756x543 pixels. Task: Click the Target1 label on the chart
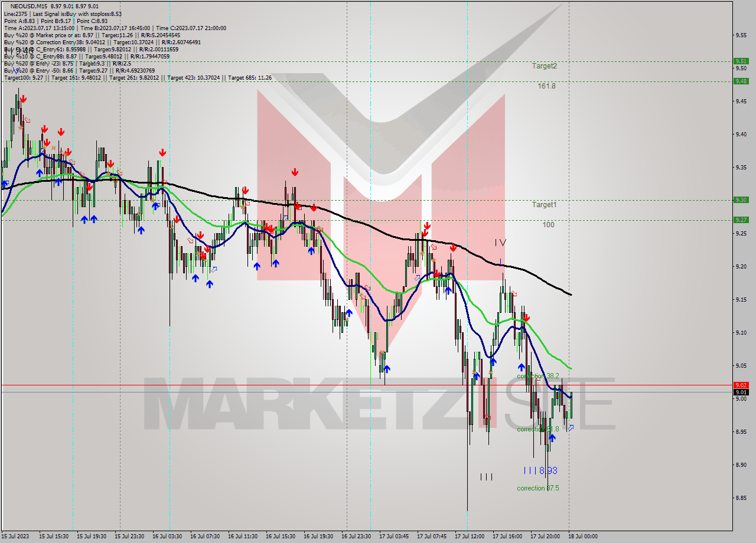tap(544, 205)
